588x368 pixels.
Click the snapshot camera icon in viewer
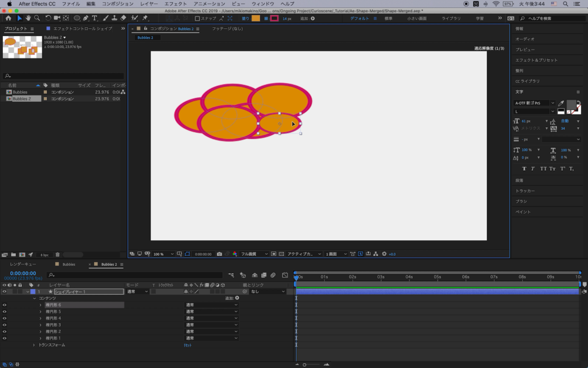click(x=219, y=254)
